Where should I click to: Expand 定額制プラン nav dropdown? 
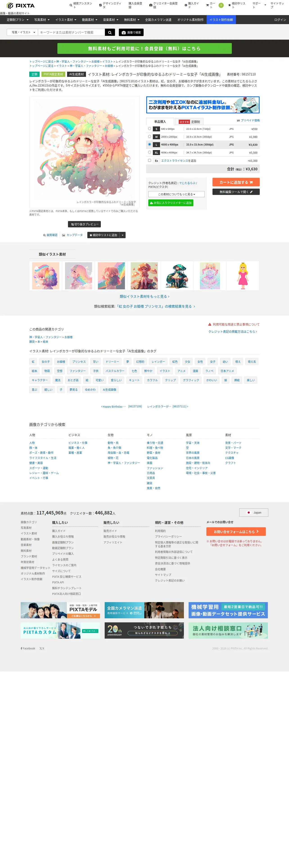[x=18, y=20]
